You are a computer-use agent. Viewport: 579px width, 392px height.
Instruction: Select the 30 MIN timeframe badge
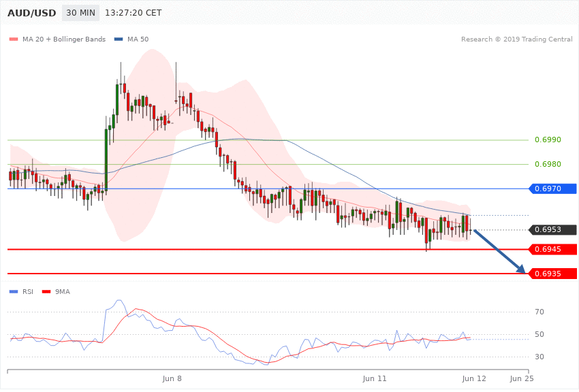point(80,13)
